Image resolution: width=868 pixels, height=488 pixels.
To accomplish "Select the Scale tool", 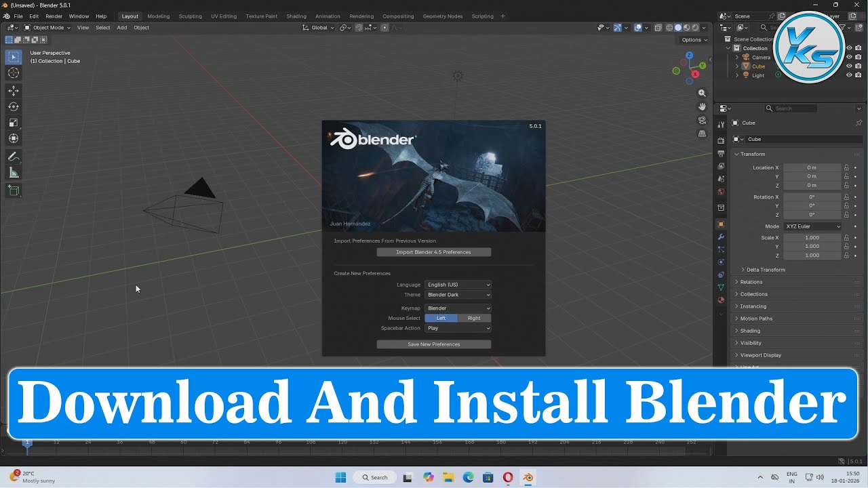I will [14, 123].
